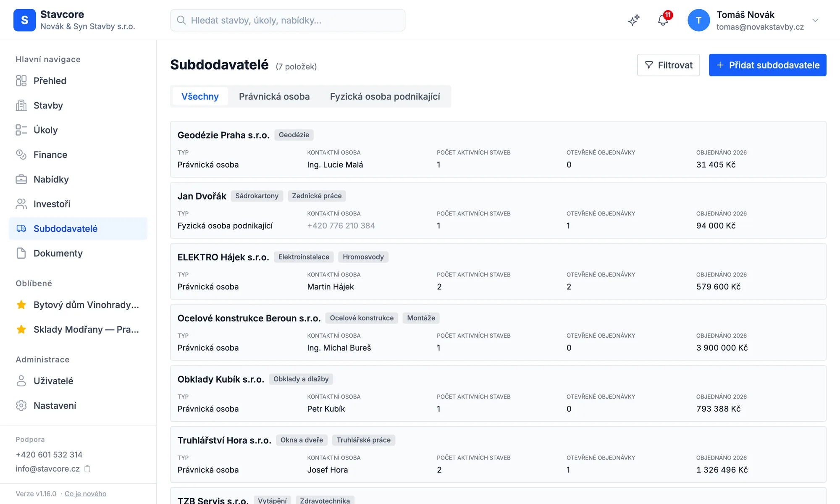Click the Dokumenty file icon

point(21,253)
